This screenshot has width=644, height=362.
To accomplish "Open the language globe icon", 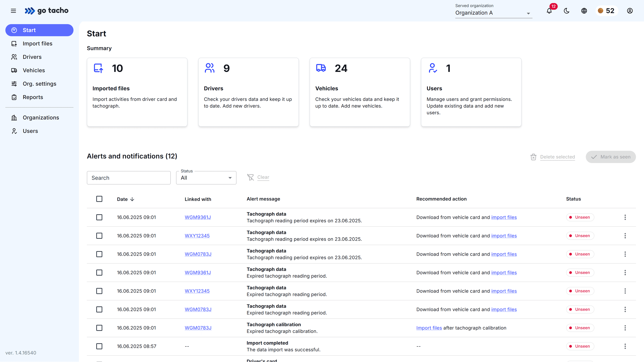I will pyautogui.click(x=584, y=11).
